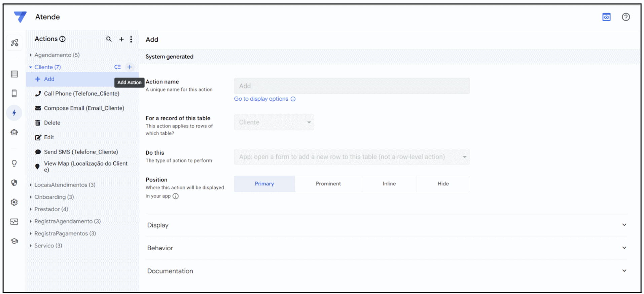Click the plus button beside Cliente group

130,67
